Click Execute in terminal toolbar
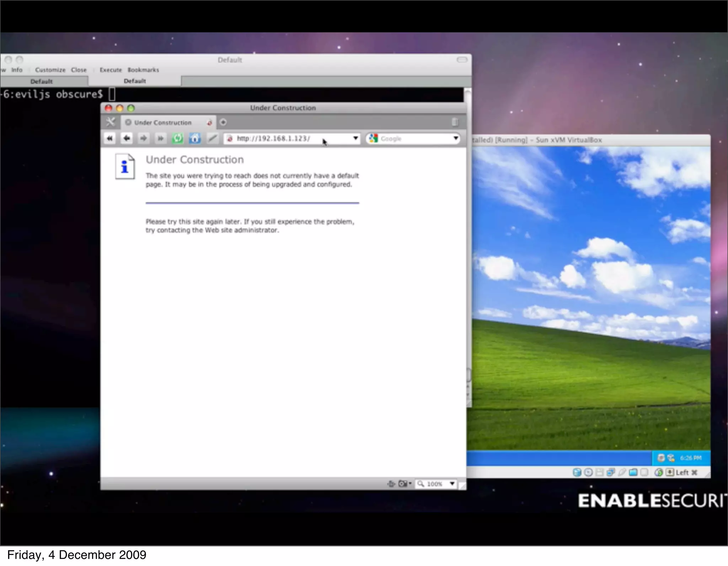Screen dimensions: 728x566 point(111,70)
